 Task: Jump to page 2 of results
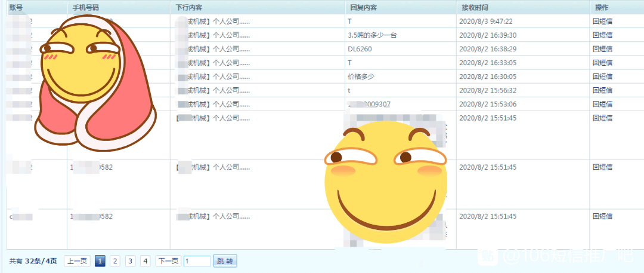(116, 261)
